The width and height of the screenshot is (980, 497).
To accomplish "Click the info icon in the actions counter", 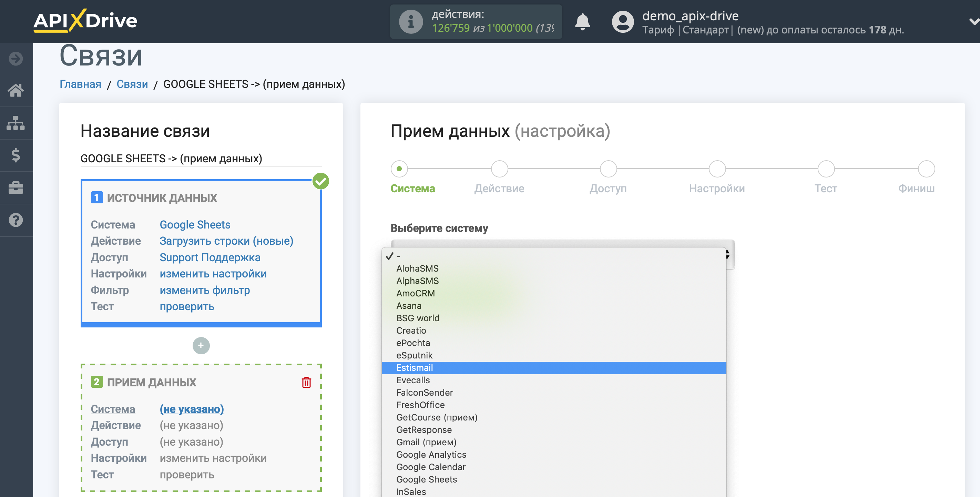I will 410,22.
